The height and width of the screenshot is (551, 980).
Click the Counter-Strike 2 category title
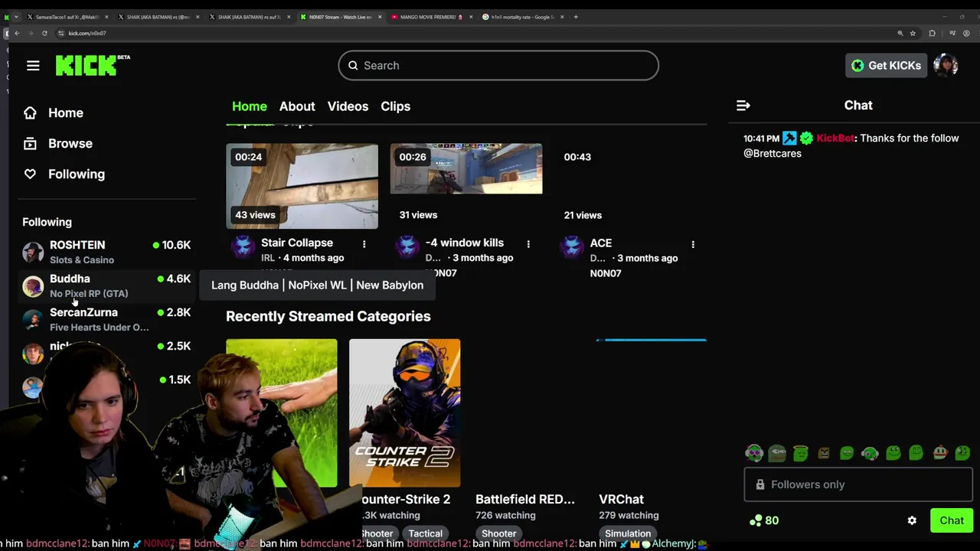pyautogui.click(x=405, y=499)
